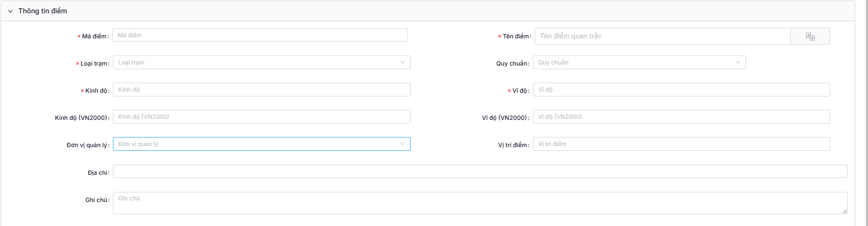Select the Quy chuẩn combo box

[639, 62]
